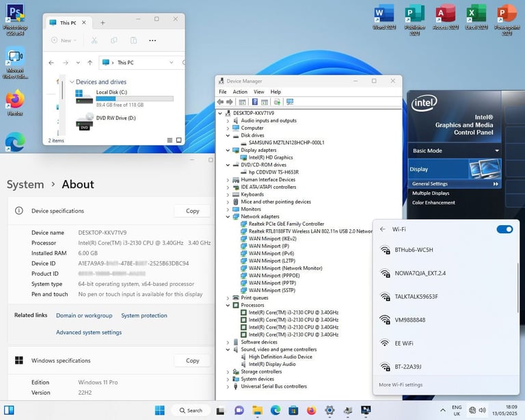Select the TALKTALK59653F Wi-Fi network
The height and width of the screenshot is (420, 525).
(446, 297)
